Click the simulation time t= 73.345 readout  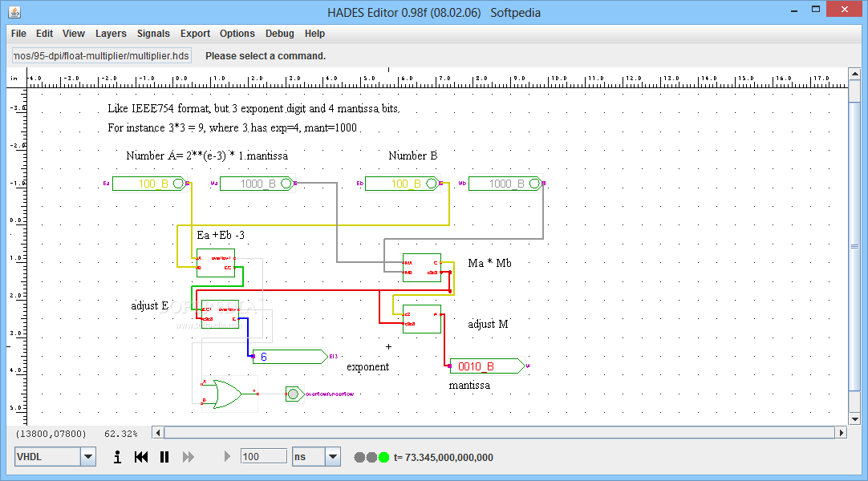tap(444, 457)
